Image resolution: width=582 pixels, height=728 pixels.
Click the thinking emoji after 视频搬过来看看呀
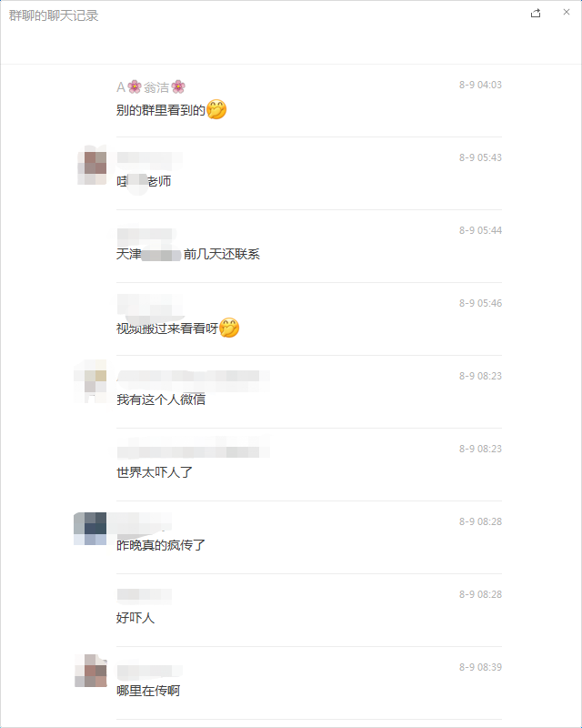229,328
